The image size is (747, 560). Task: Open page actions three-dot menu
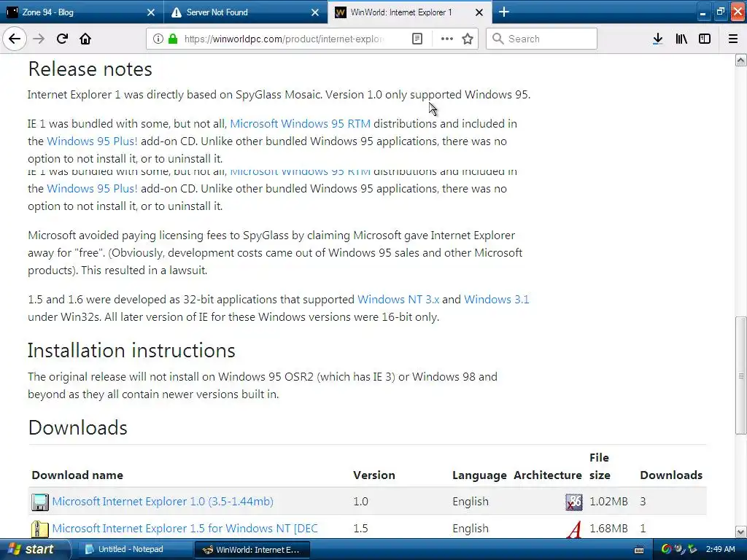(x=447, y=39)
